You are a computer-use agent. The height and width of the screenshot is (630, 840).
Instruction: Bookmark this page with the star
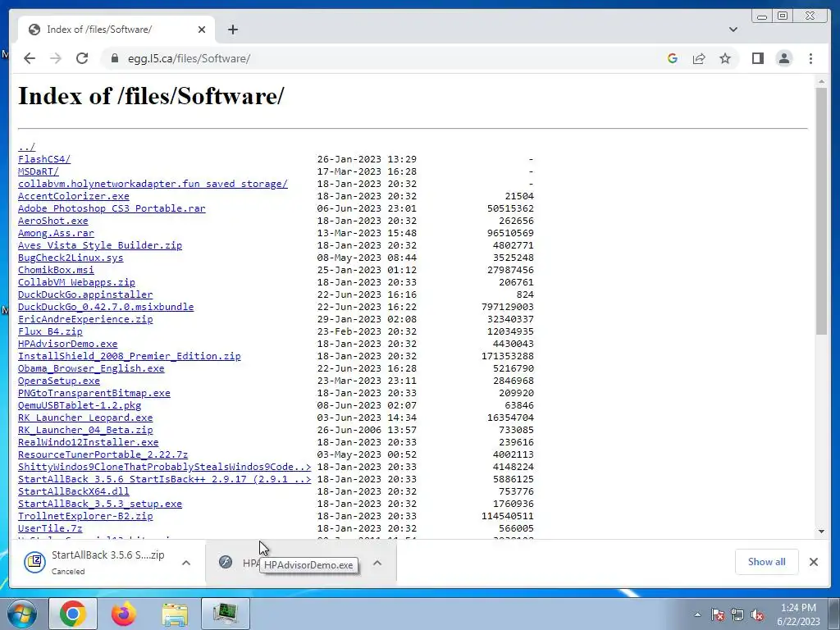coord(725,58)
